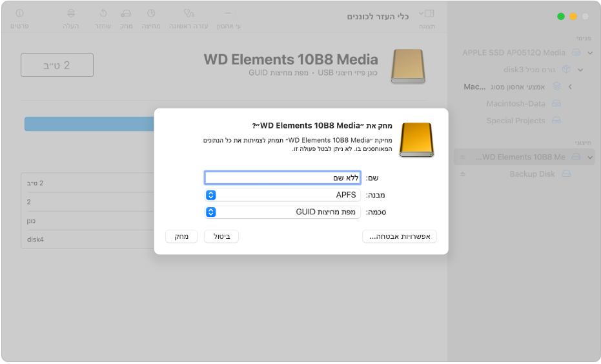
Task: Collapse the disk3 container chevron
Action: click(x=580, y=70)
